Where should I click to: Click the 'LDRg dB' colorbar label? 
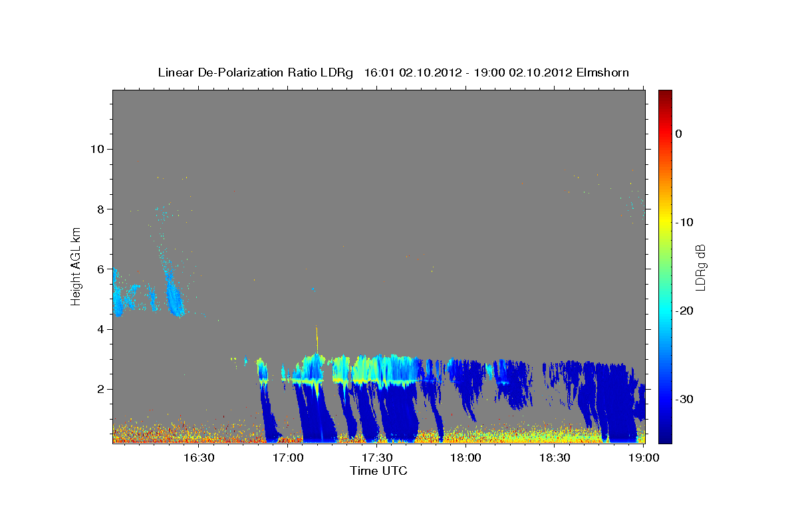coord(700,266)
